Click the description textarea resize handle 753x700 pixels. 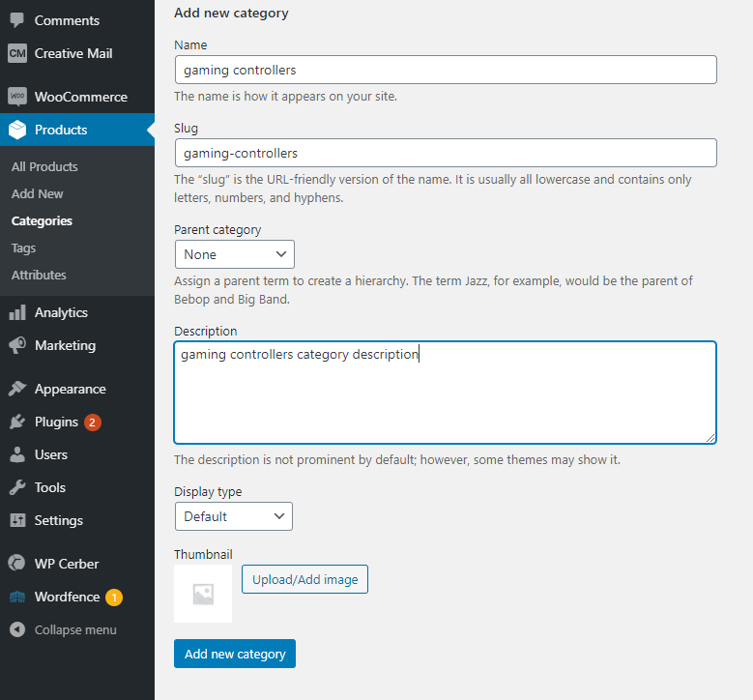click(710, 438)
